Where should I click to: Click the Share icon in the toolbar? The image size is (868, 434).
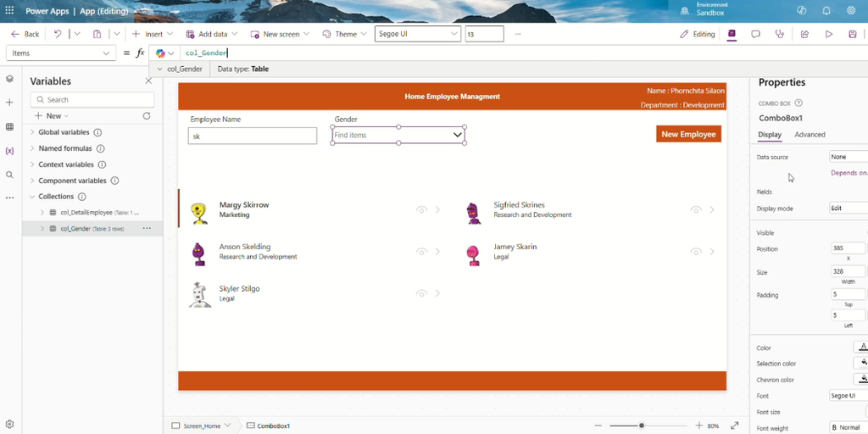tap(805, 34)
